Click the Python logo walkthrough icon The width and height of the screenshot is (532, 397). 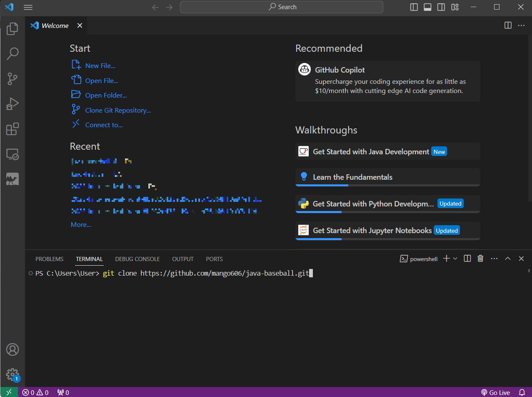tap(304, 204)
